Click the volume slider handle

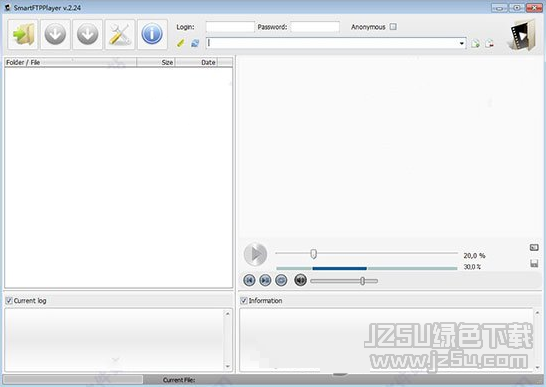pos(362,281)
